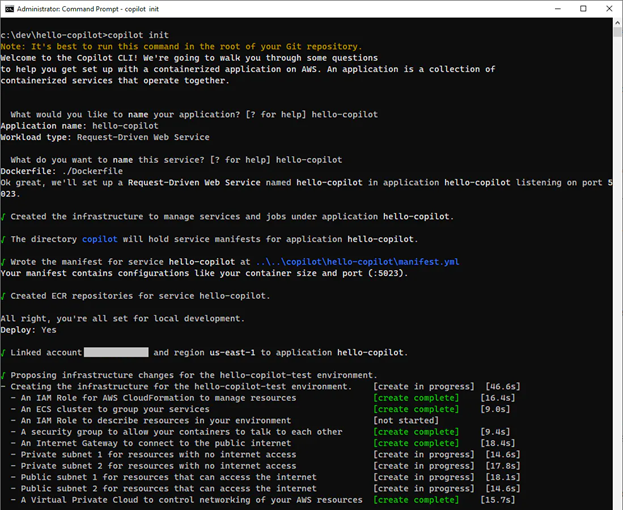
Task: Click the 'Deploy: Yes' line
Action: 29,330
